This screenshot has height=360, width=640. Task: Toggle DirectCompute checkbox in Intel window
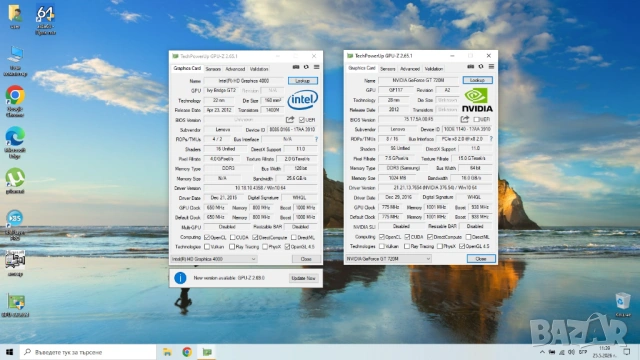[x=255, y=237]
